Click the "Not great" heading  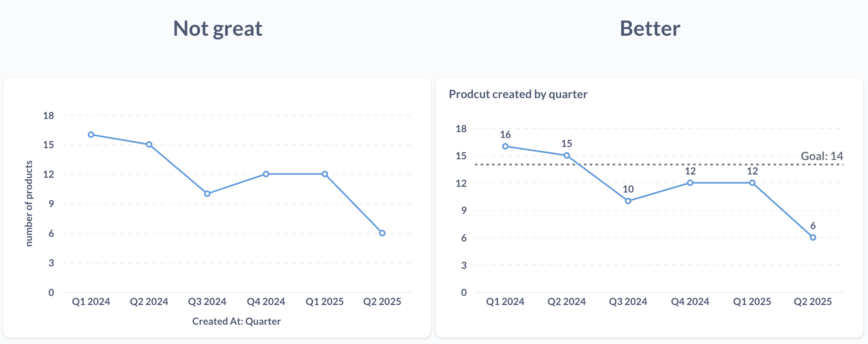[217, 29]
